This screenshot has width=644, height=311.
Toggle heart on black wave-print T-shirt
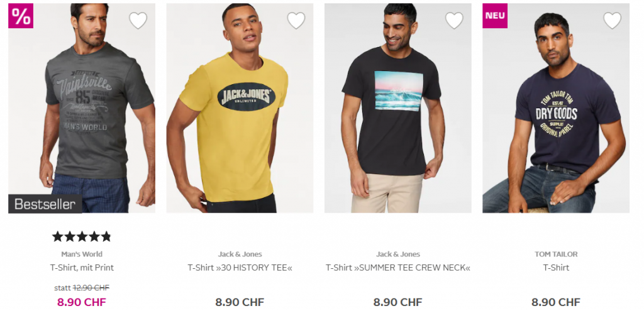coord(454,20)
